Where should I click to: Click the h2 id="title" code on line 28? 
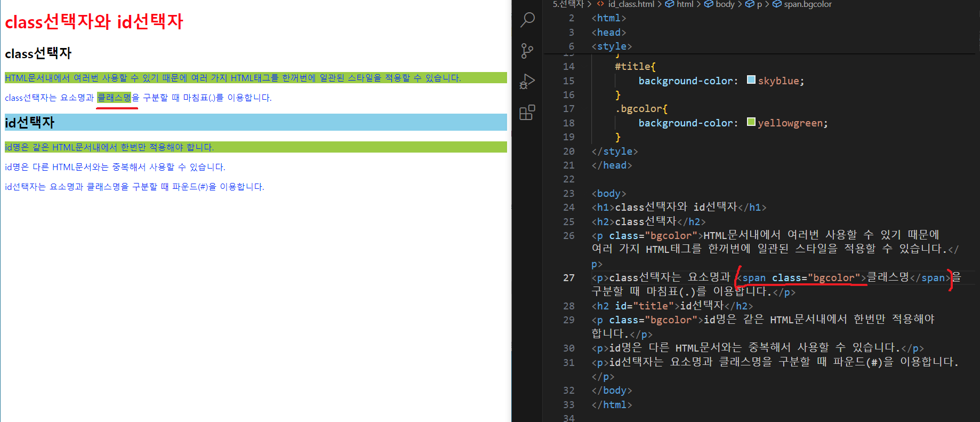pyautogui.click(x=672, y=306)
